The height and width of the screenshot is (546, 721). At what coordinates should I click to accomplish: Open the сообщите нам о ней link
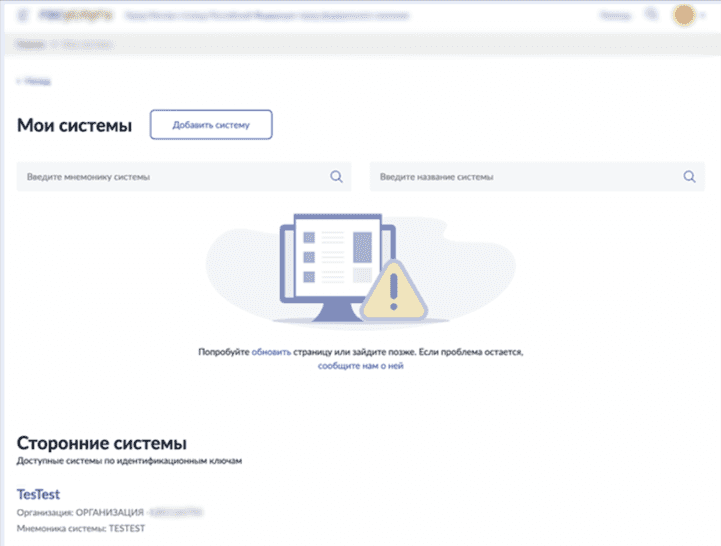(360, 367)
